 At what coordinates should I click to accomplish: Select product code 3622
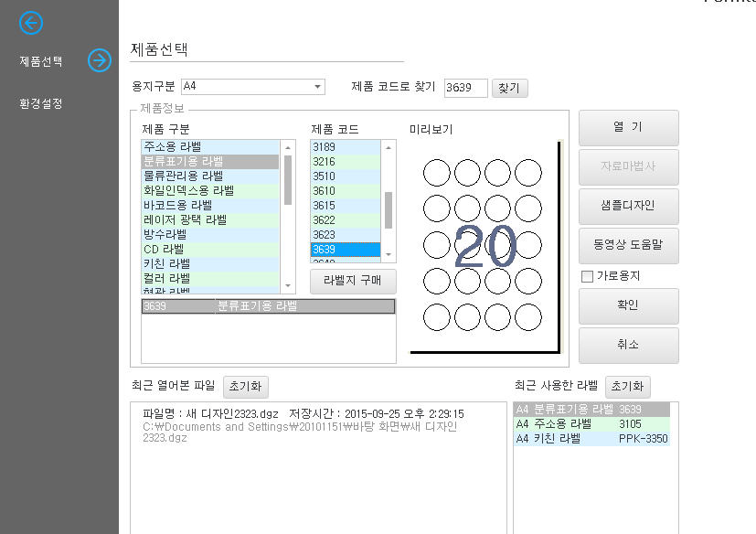346,219
